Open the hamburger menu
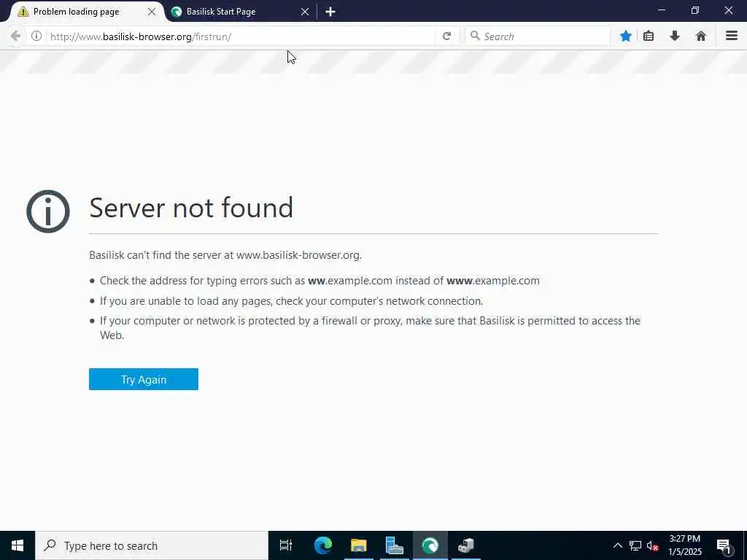747x560 pixels. point(731,36)
